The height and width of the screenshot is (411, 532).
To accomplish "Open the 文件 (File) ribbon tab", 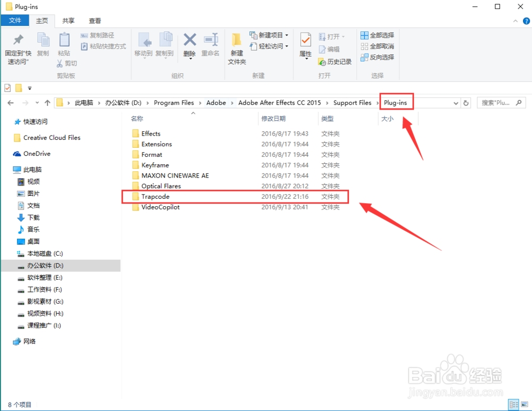I will (x=15, y=21).
